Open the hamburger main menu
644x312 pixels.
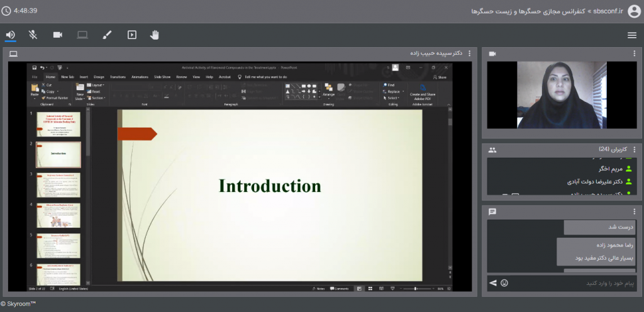631,35
